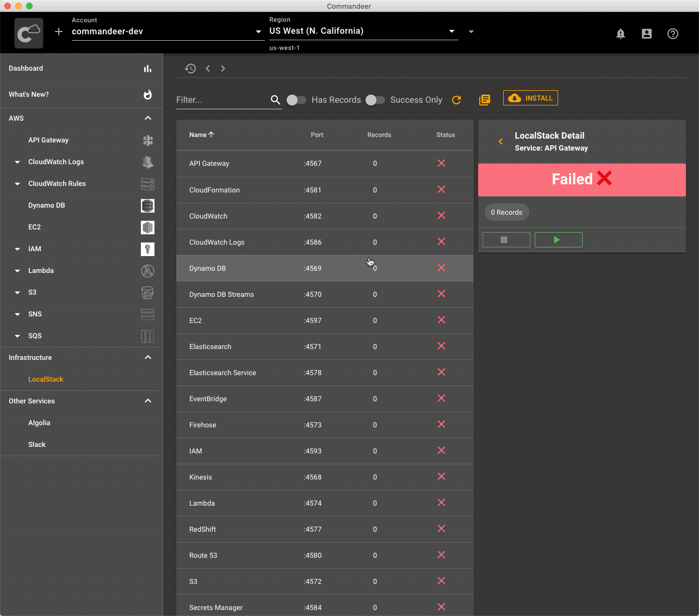The height and width of the screenshot is (616, 699).
Task: Select LocalStack in the sidebar
Action: pos(46,379)
